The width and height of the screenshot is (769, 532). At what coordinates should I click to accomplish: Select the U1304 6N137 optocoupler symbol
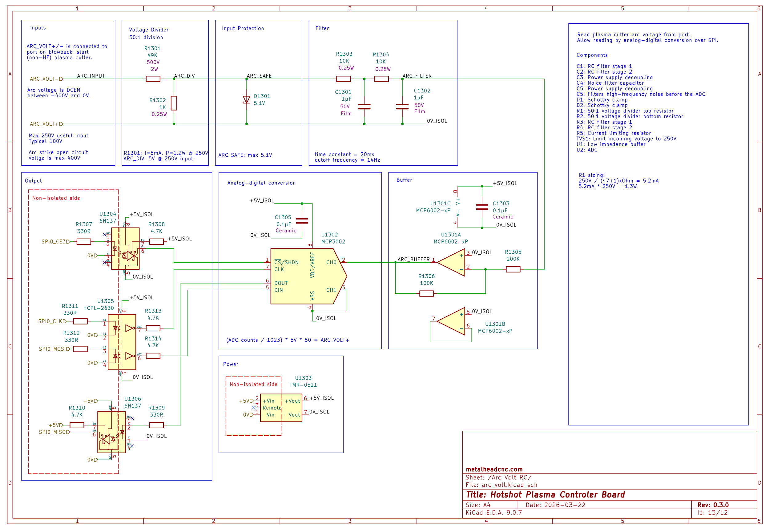coord(125,249)
